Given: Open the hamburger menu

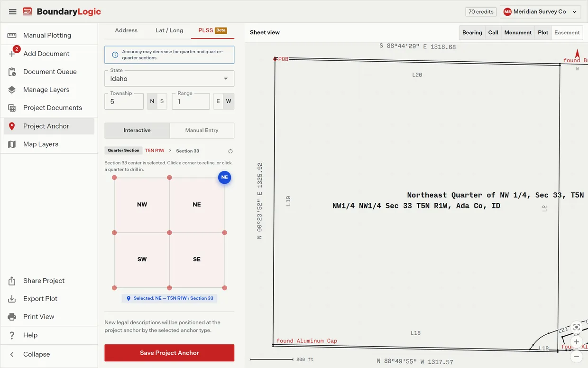Looking at the screenshot, I should coord(13,12).
